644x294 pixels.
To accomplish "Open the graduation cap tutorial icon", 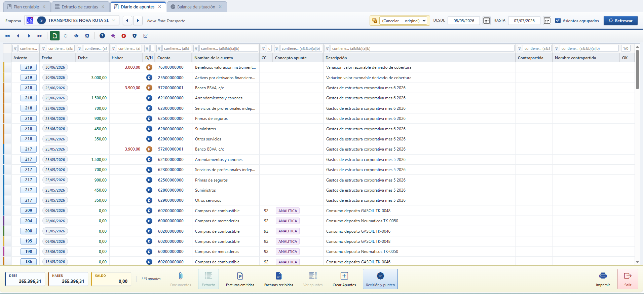I will tap(113, 36).
